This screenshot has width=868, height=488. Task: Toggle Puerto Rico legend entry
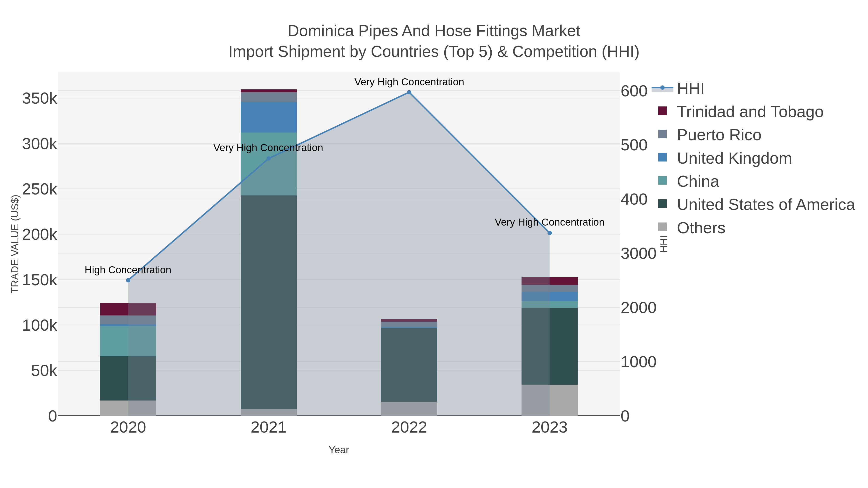click(x=709, y=135)
